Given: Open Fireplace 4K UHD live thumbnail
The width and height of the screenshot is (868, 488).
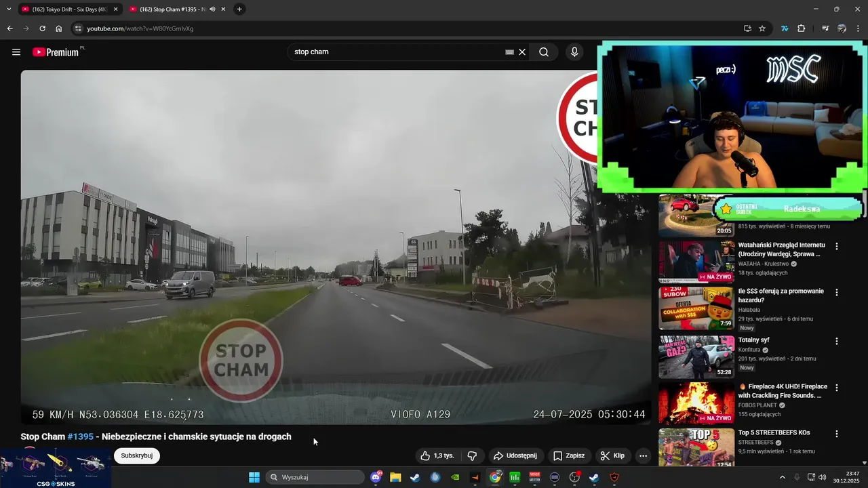Looking at the screenshot, I should pyautogui.click(x=696, y=403).
